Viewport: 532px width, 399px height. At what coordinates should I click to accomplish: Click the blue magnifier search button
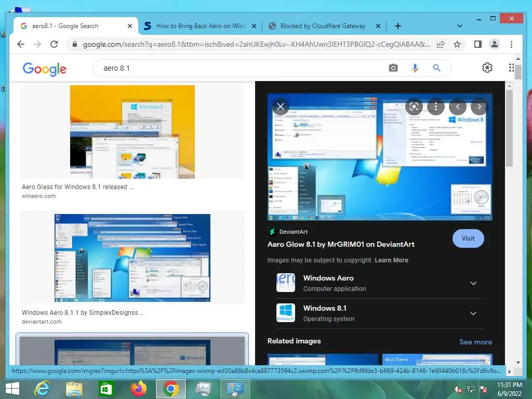(436, 68)
